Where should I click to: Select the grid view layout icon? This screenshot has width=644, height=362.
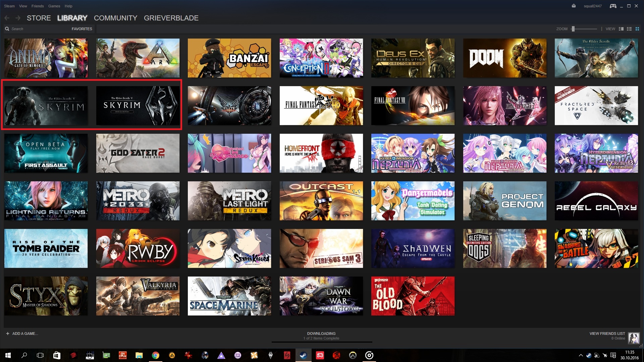tap(637, 29)
